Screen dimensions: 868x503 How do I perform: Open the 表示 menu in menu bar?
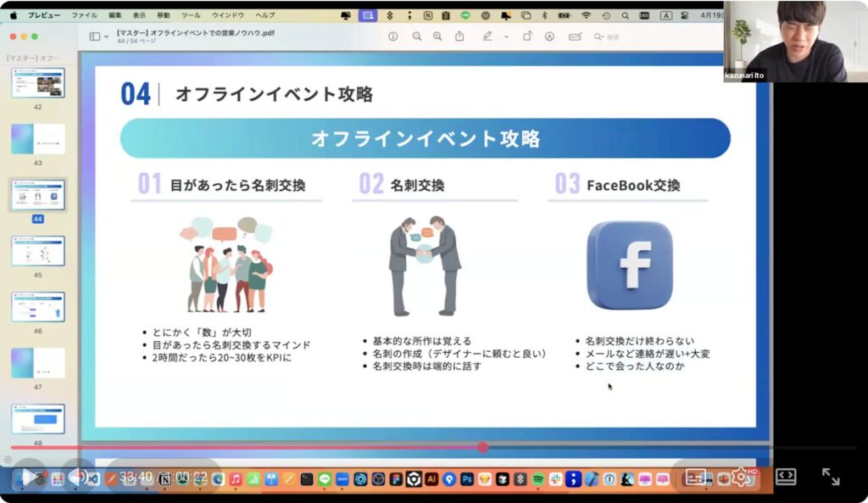tap(139, 15)
